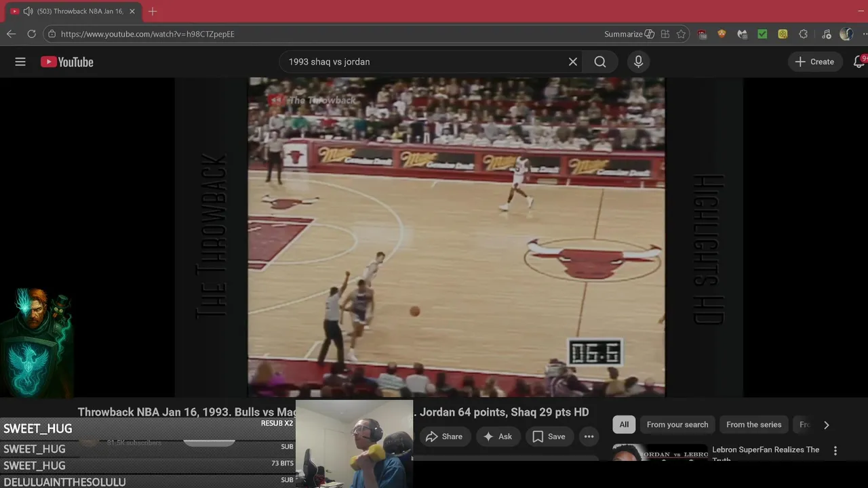Select the From the series chip
This screenshot has width=868, height=488.
(x=753, y=424)
